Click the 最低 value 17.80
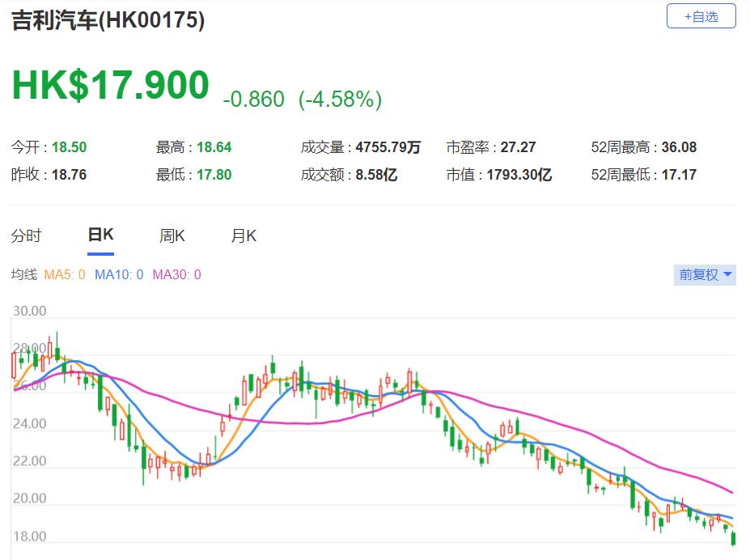Image resolution: width=750 pixels, height=560 pixels. [214, 175]
